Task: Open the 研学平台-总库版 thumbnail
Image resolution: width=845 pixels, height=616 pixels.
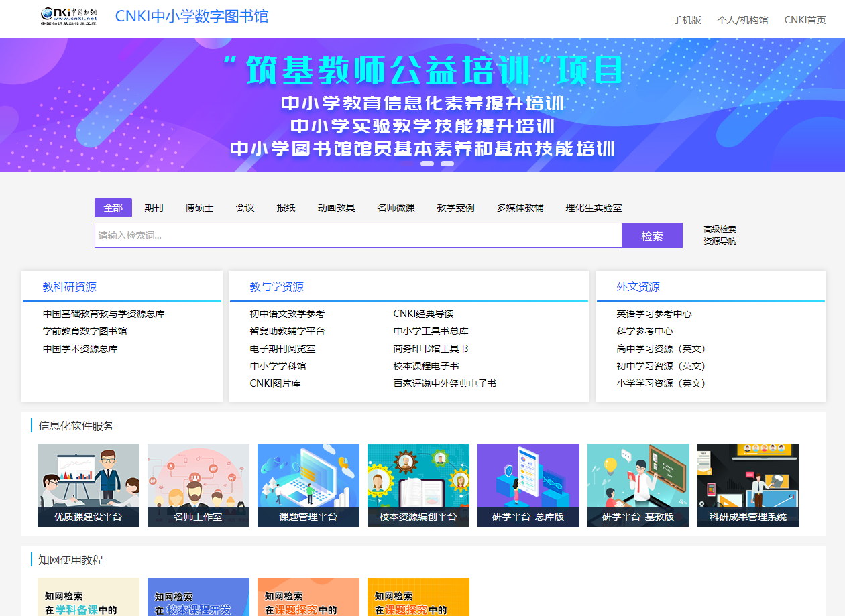Action: (528, 485)
